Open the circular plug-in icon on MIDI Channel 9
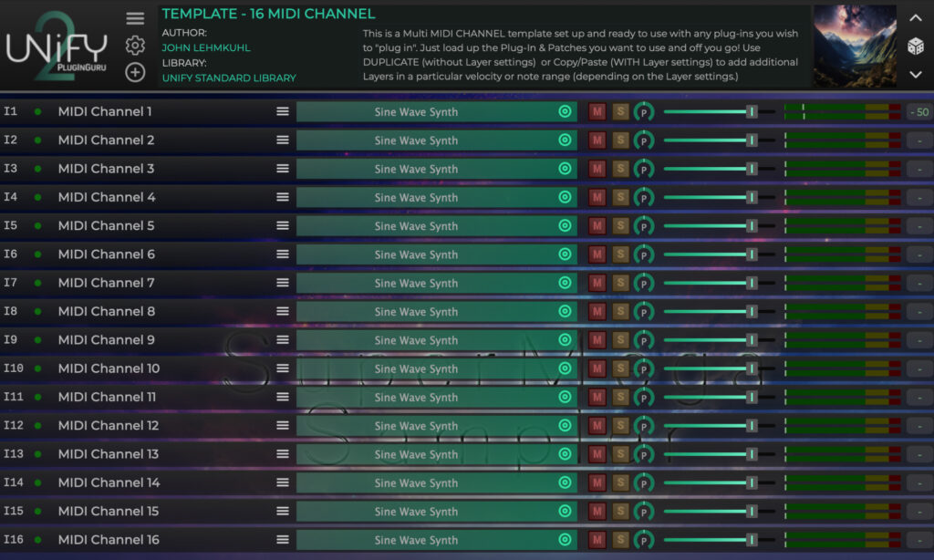934x560 pixels. coord(565,340)
